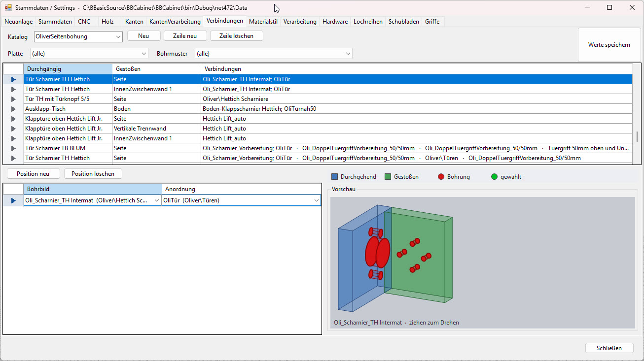Viewport: 644px width, 361px height.
Task: Go to the Holz tab
Action: 107,22
